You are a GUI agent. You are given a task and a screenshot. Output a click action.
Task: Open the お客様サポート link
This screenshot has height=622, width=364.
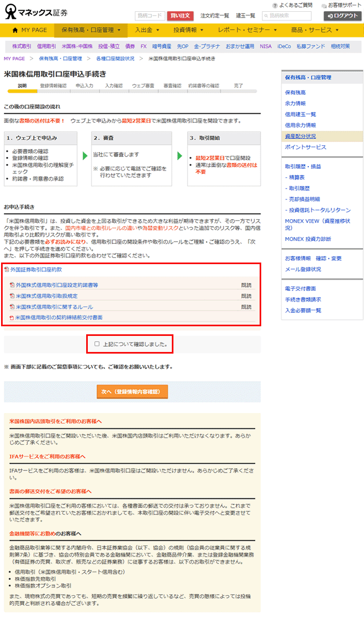345,5
